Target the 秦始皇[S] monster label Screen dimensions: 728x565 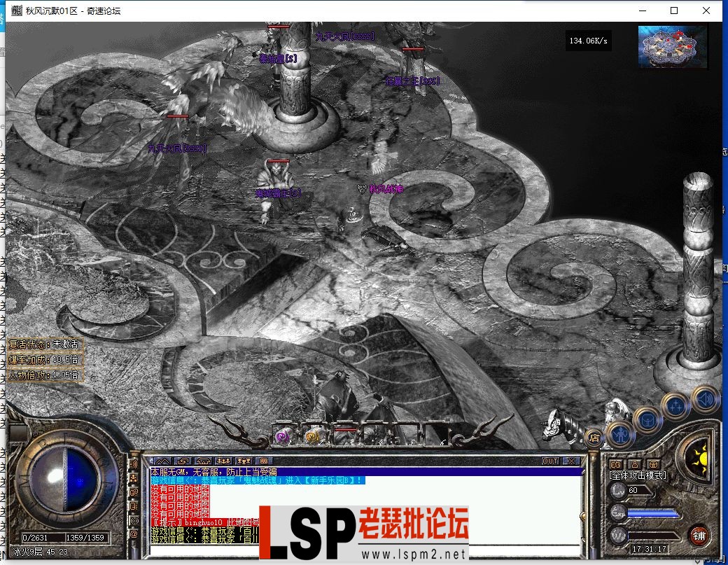278,59
